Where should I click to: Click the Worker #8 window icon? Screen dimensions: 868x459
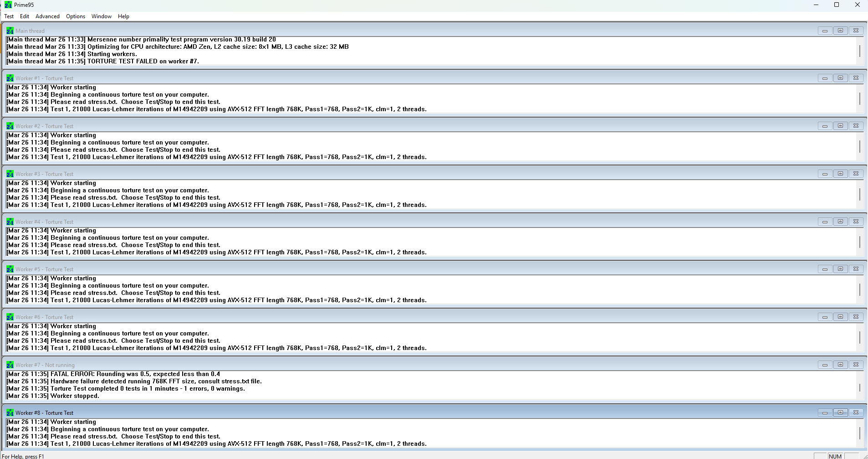tap(10, 413)
